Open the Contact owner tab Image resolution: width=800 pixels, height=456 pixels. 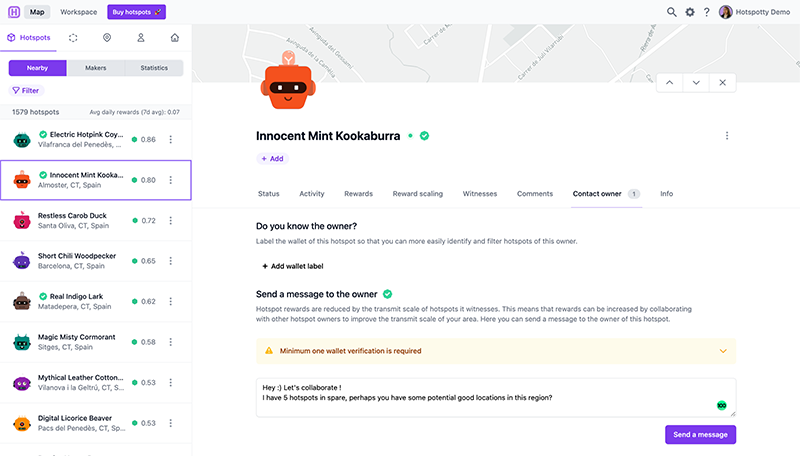(x=606, y=194)
